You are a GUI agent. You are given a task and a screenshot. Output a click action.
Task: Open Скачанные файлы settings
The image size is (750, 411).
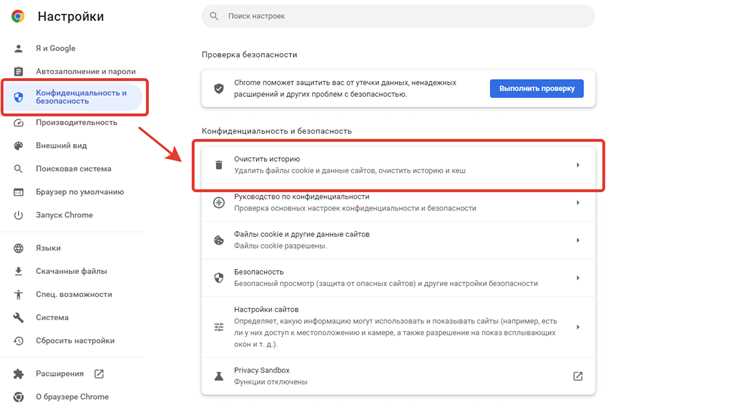click(72, 271)
